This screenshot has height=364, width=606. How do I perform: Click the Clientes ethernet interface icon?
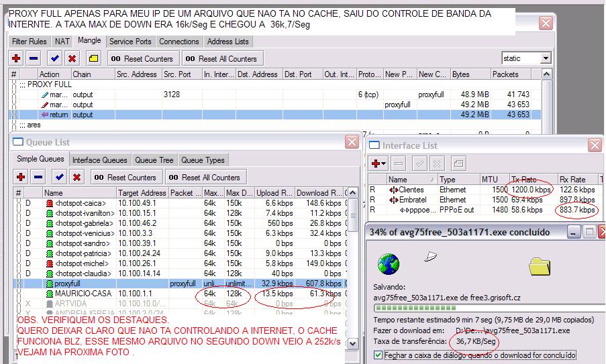click(393, 190)
